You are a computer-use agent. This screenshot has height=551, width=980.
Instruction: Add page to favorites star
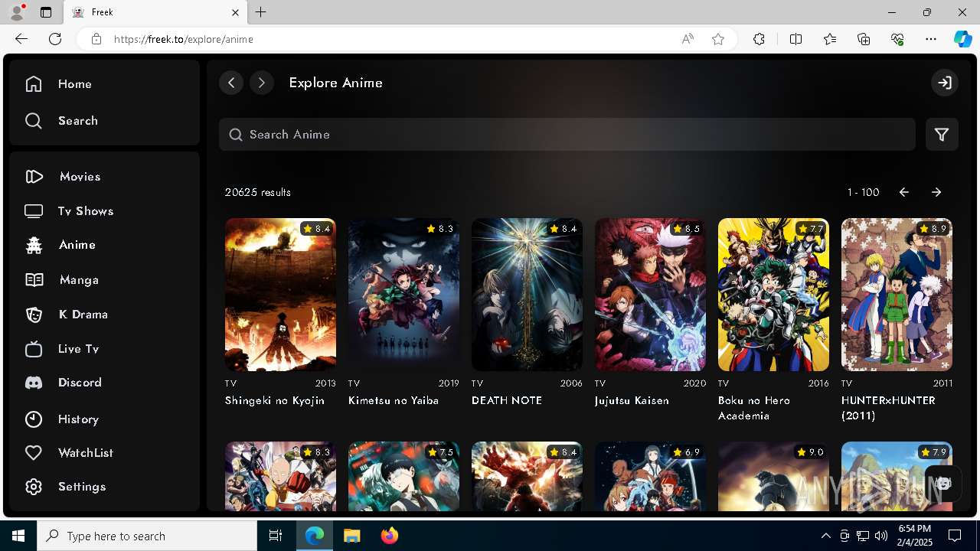[718, 39]
